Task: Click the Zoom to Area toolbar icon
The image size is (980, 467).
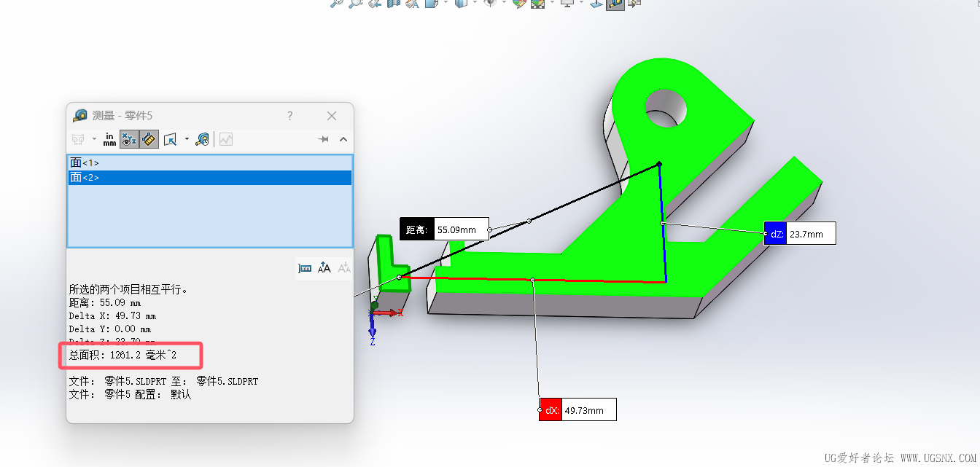Action: coord(355,4)
